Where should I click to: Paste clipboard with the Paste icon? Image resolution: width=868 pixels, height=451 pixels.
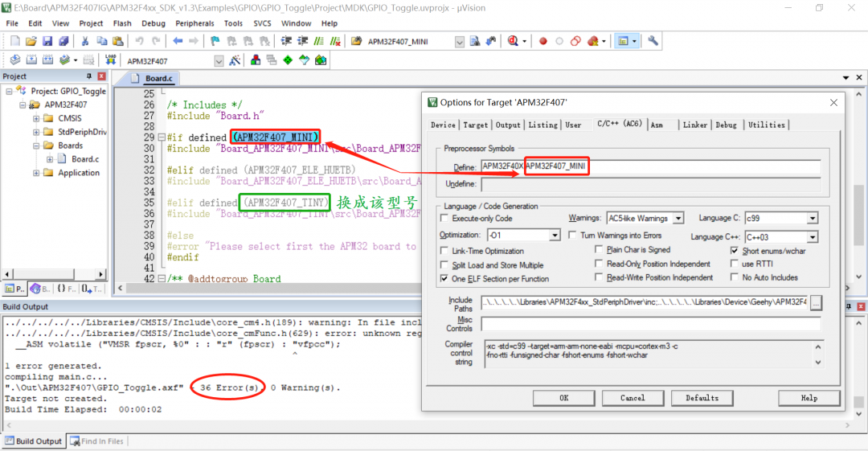tap(118, 41)
